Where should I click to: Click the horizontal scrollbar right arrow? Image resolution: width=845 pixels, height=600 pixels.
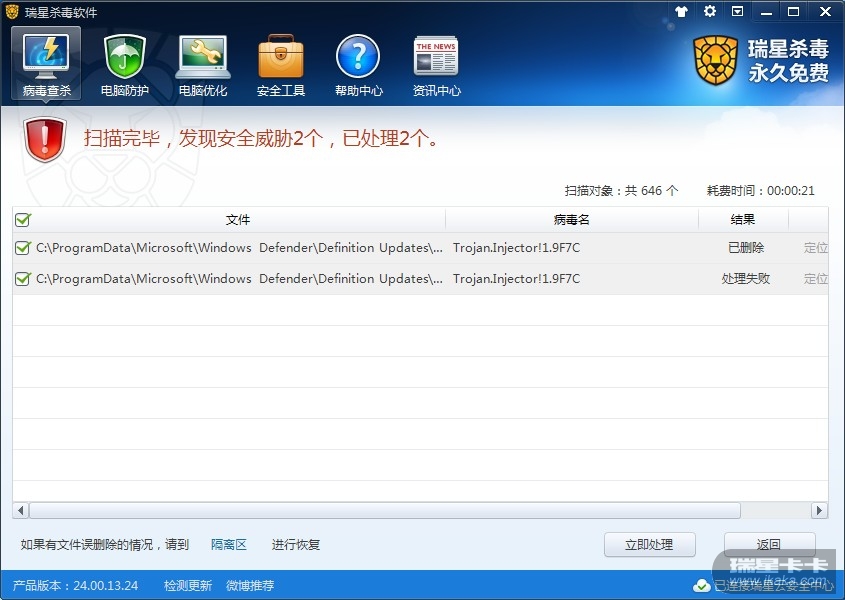coord(819,510)
